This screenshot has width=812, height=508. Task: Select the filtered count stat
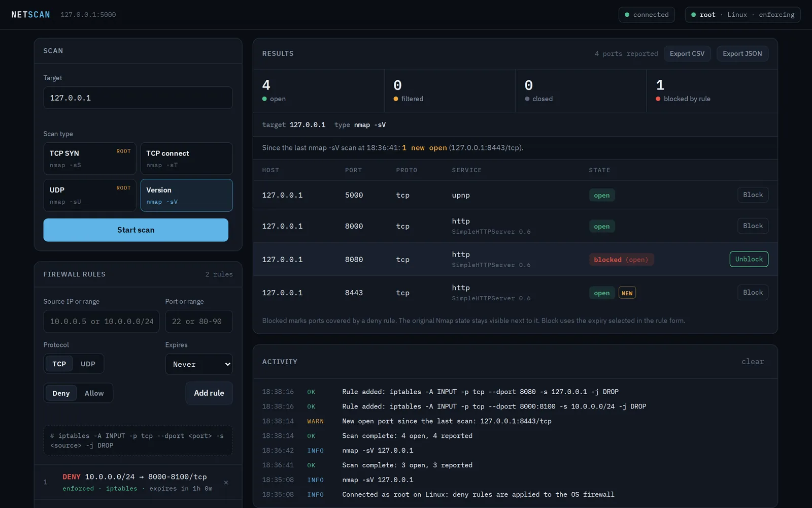[450, 90]
